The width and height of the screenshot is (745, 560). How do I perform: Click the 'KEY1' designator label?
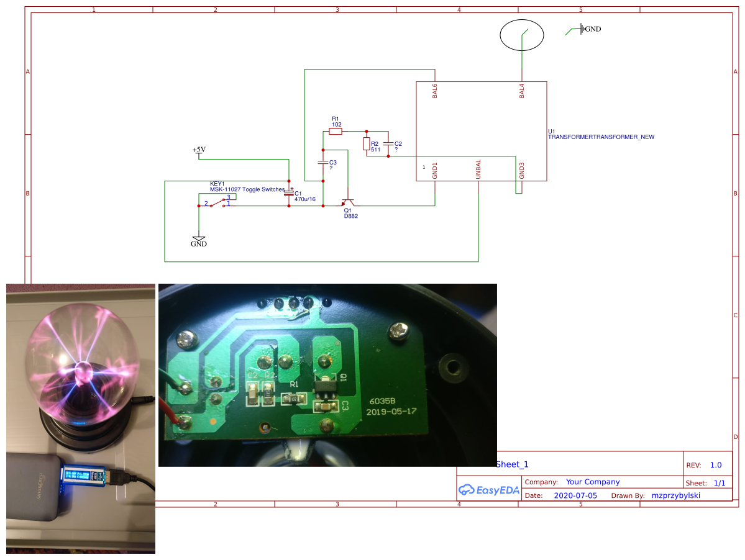pos(217,184)
